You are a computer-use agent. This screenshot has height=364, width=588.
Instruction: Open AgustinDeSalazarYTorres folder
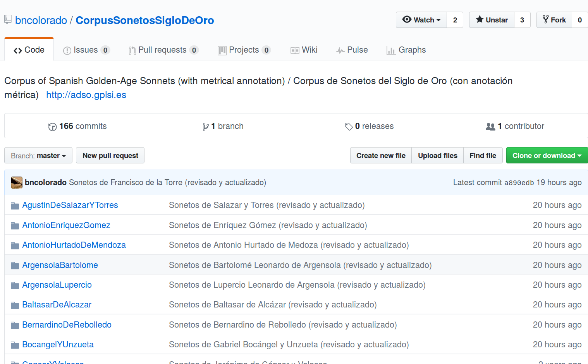[70, 205]
